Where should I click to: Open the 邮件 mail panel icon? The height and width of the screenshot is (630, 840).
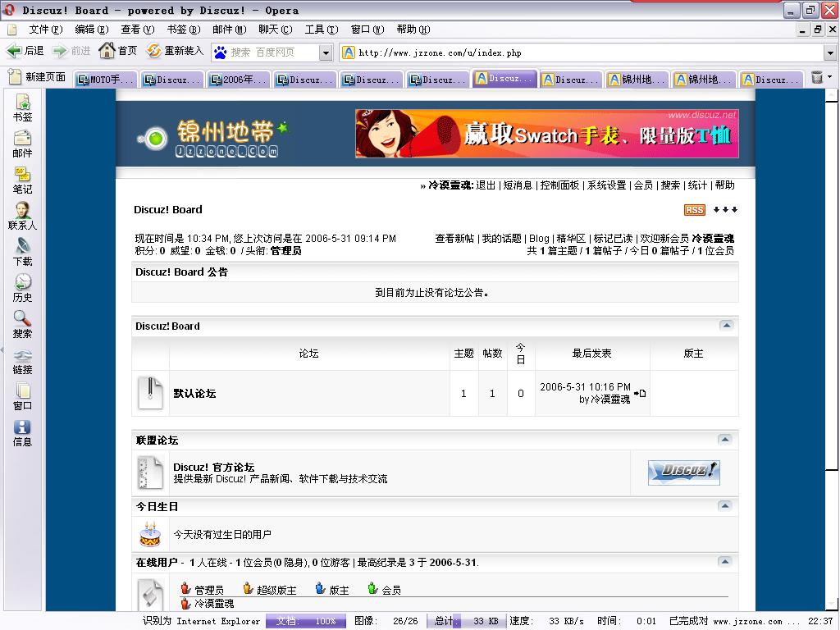(22, 144)
